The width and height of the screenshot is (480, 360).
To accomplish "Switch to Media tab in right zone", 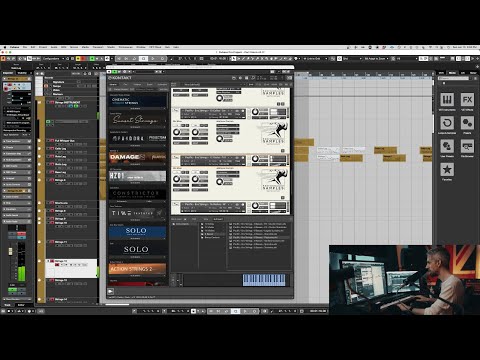I will (x=453, y=73).
